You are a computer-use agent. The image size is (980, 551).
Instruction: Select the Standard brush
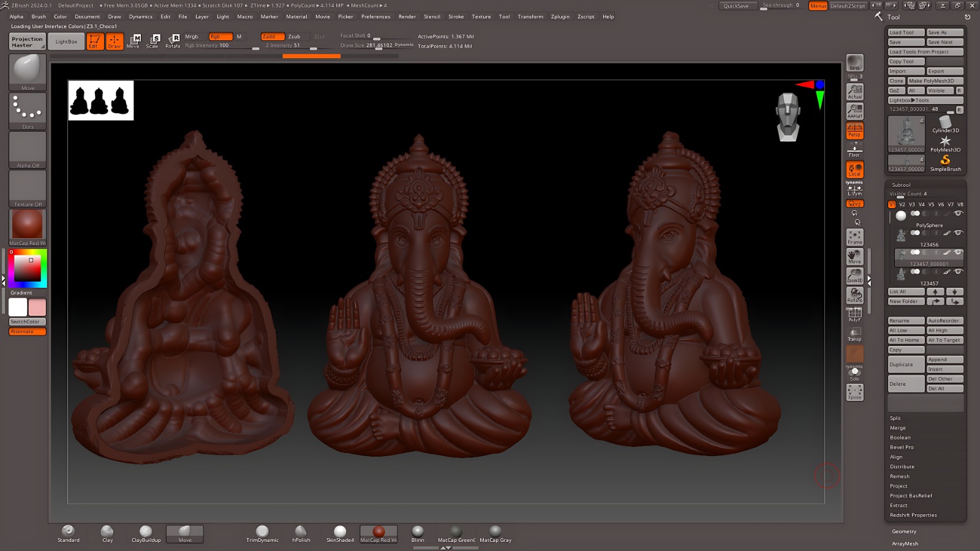tap(68, 534)
